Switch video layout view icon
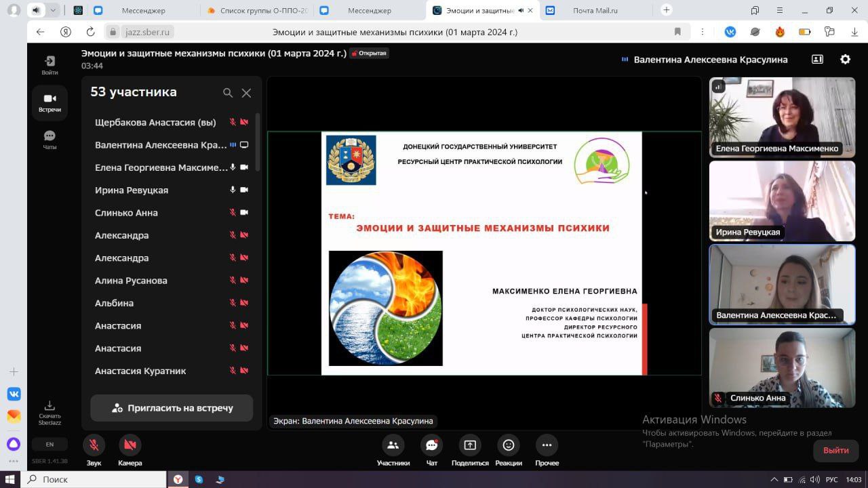The width and height of the screenshot is (868, 488). tap(817, 59)
